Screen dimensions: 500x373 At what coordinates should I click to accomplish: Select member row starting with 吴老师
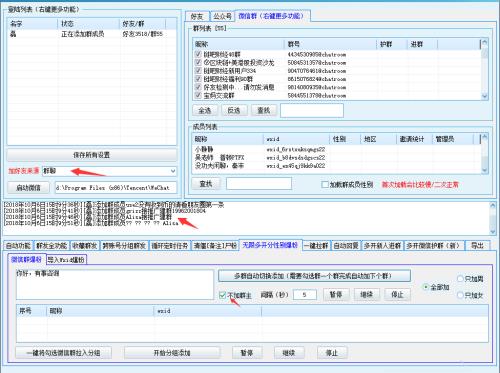[337, 157]
